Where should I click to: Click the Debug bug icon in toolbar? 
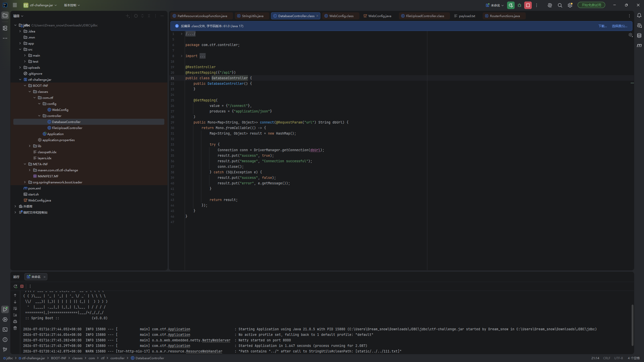[519, 5]
